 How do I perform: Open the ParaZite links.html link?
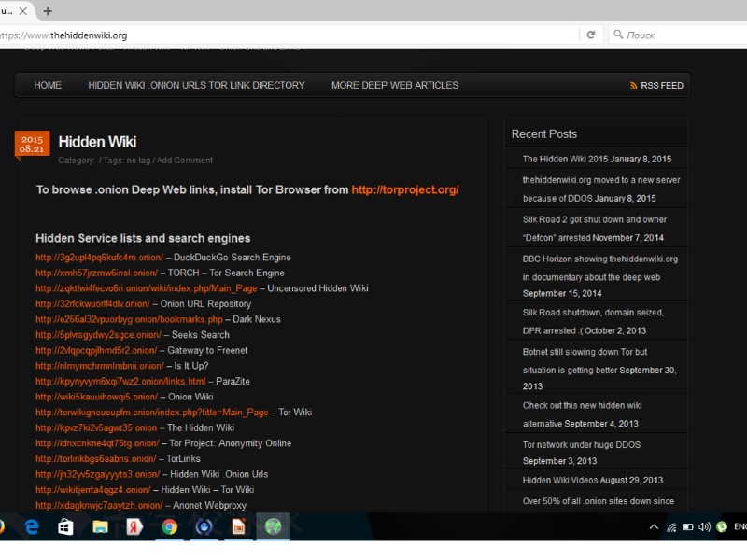click(120, 382)
